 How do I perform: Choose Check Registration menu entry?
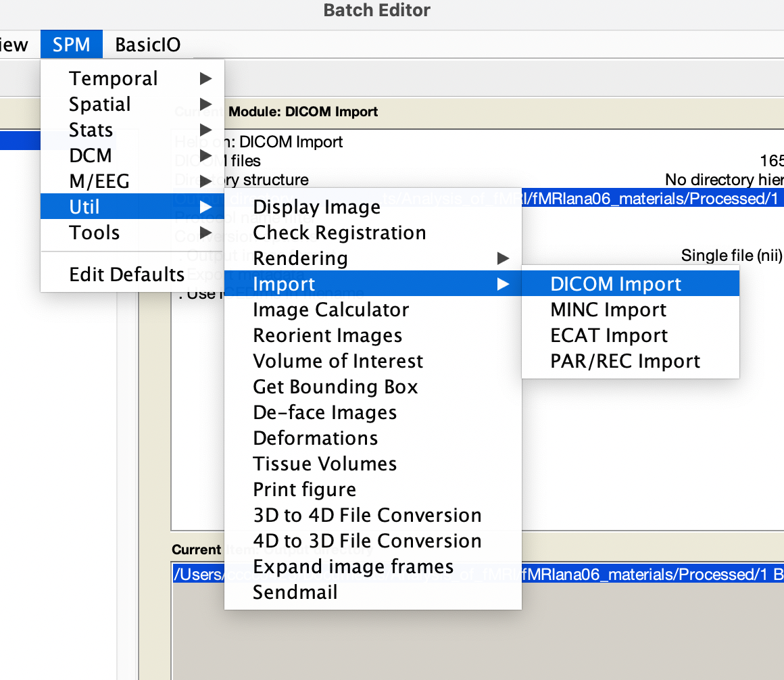tap(339, 233)
